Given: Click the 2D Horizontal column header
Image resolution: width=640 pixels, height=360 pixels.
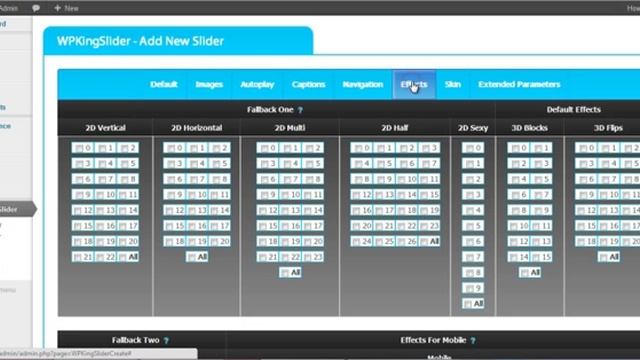Looking at the screenshot, I should (x=196, y=128).
